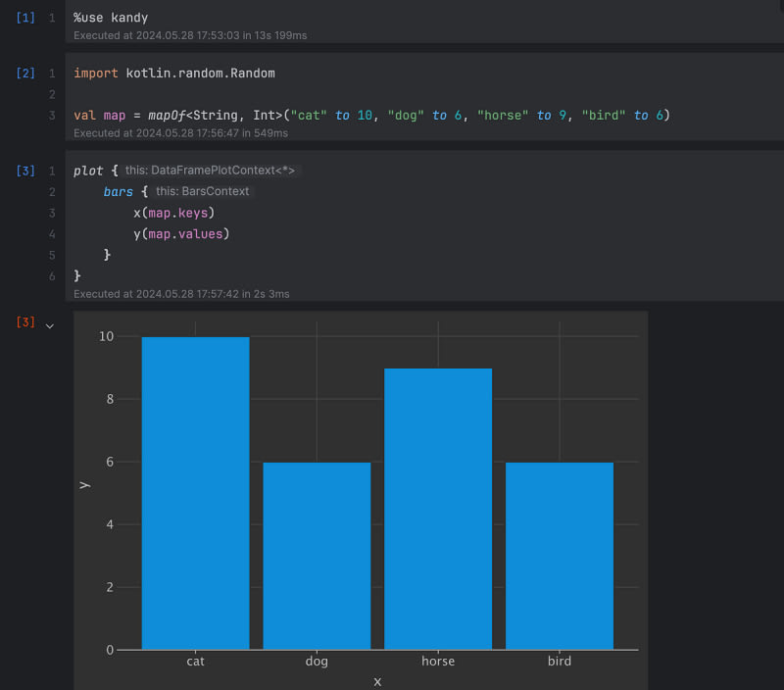Place cursor in the '%use kandy' line
Viewport: 784px width, 690px height.
[111, 18]
